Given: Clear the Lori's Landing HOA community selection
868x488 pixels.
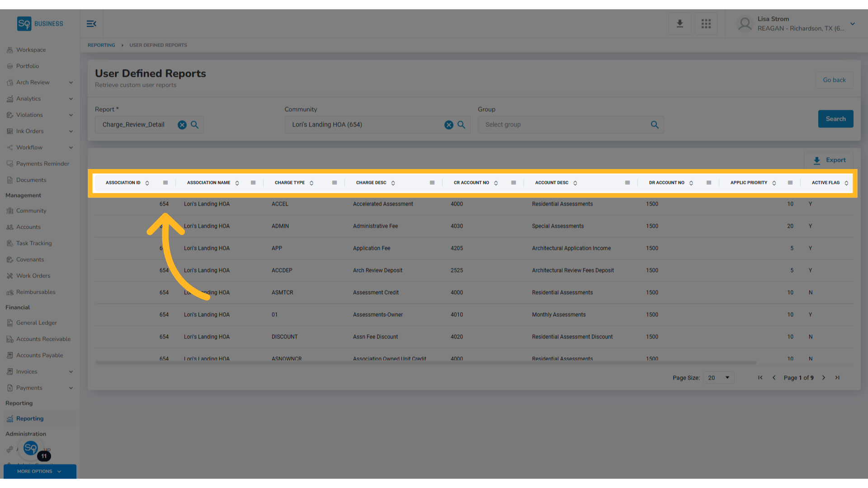Looking at the screenshot, I should [x=448, y=125].
